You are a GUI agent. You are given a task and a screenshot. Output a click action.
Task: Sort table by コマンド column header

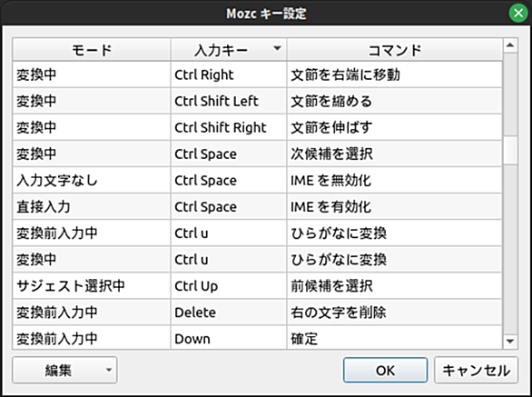coord(395,50)
